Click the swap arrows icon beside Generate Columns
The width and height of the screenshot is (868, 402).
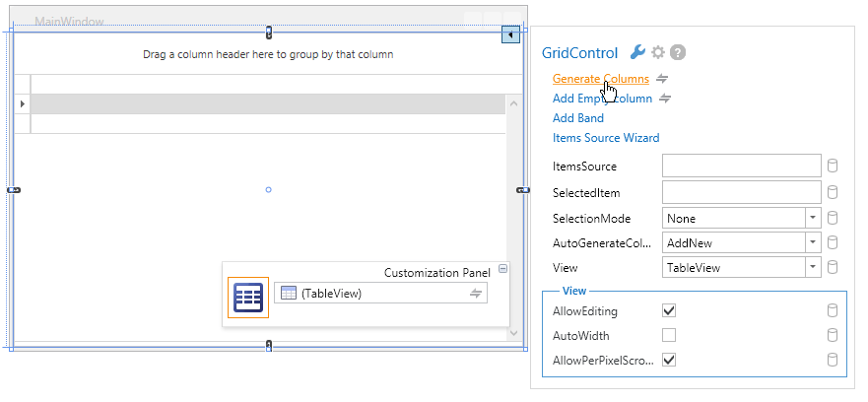[662, 79]
